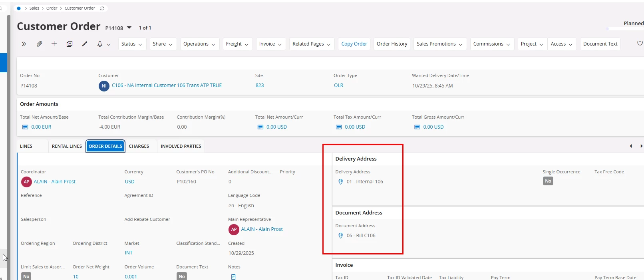
Task: Open the order number P14108 selector arrow
Action: click(x=129, y=28)
